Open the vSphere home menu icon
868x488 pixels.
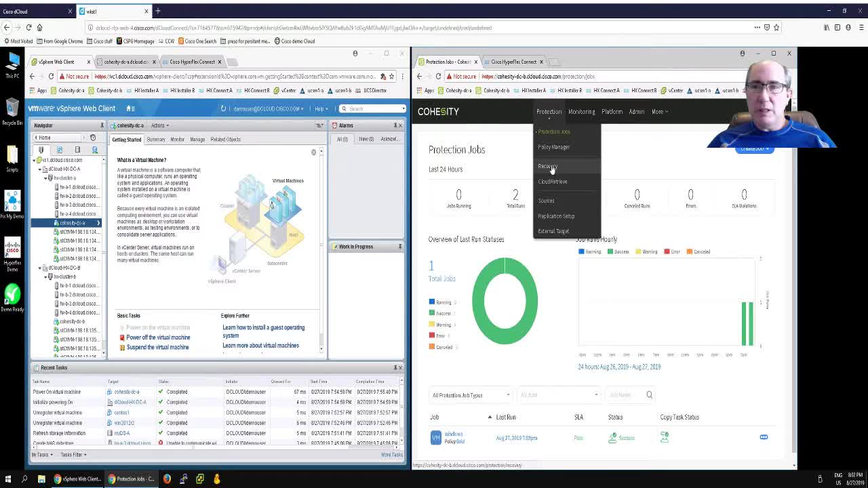tap(130, 108)
